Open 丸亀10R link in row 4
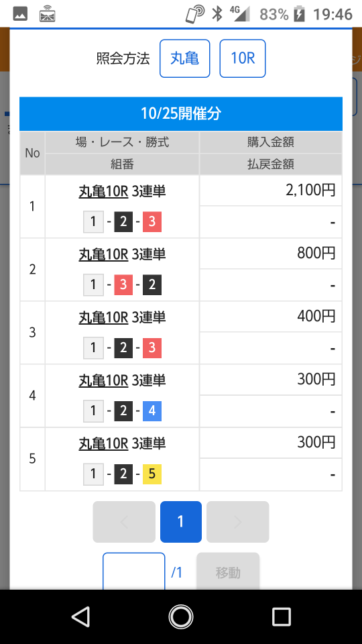The width and height of the screenshot is (362, 644). pos(103,381)
